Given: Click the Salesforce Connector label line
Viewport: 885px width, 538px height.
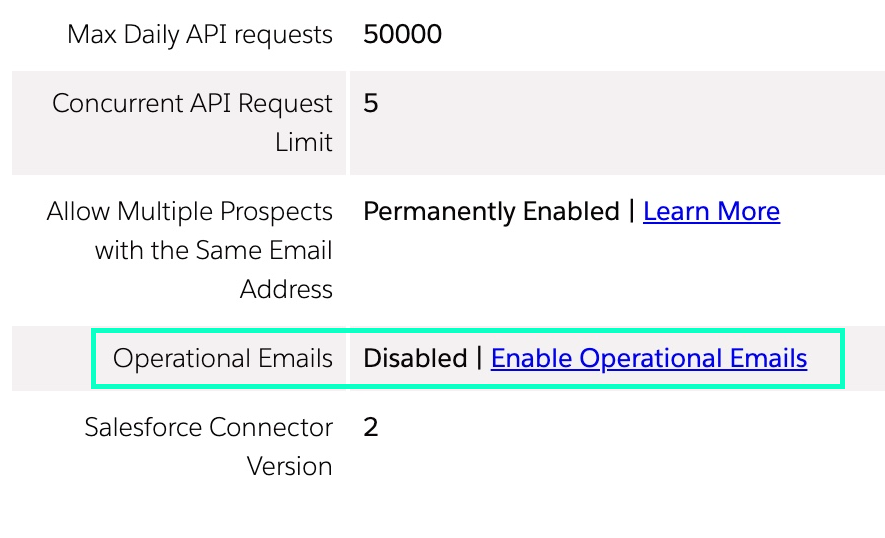Looking at the screenshot, I should (x=208, y=427).
